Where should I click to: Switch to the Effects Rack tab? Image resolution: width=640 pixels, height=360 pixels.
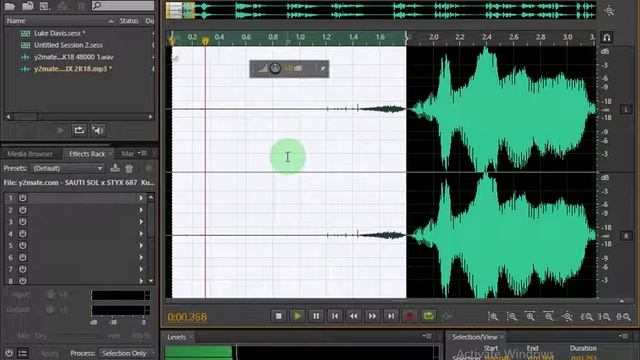[x=87, y=154]
